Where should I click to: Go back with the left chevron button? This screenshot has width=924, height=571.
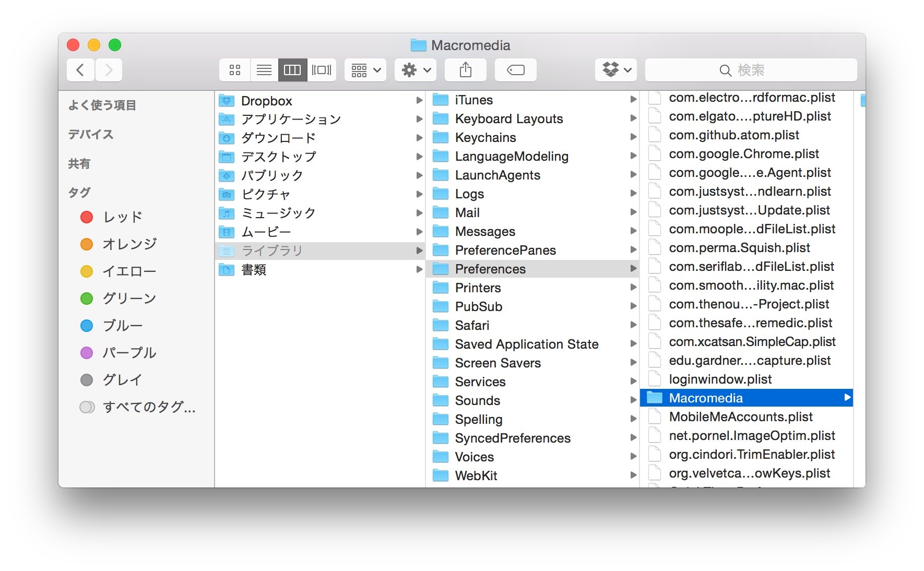pos(80,70)
